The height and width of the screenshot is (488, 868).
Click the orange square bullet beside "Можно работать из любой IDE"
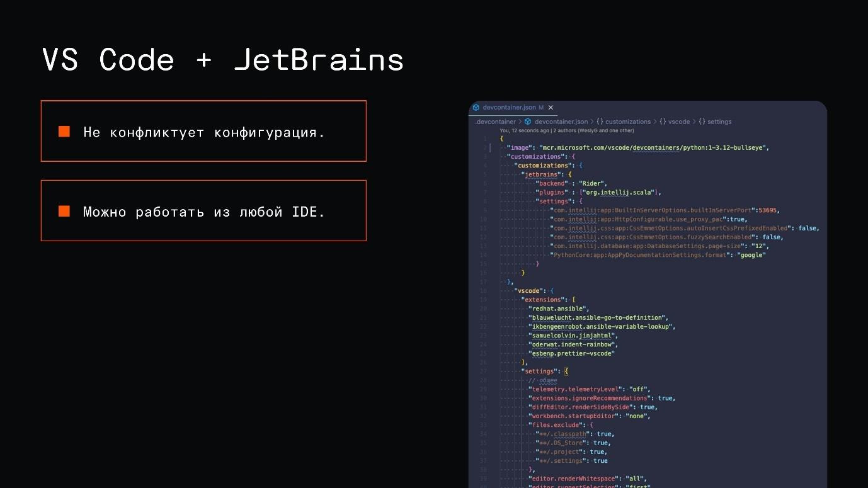(x=64, y=212)
